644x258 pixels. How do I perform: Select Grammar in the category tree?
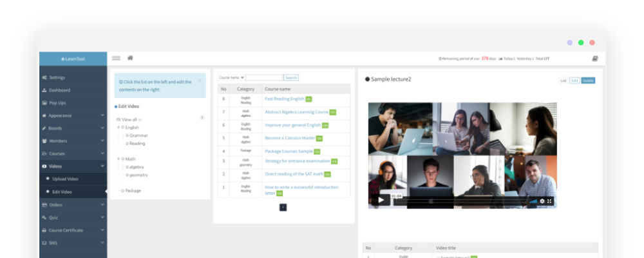tap(138, 135)
